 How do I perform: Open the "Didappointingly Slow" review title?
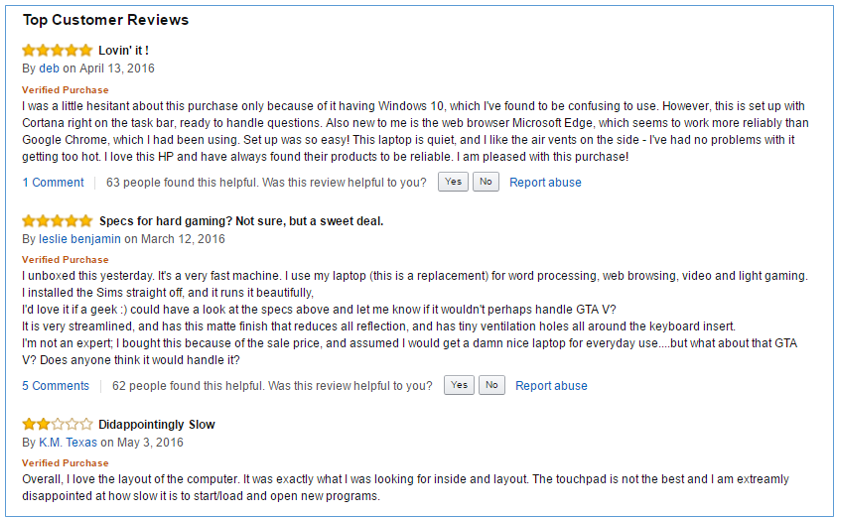pyautogui.click(x=156, y=424)
